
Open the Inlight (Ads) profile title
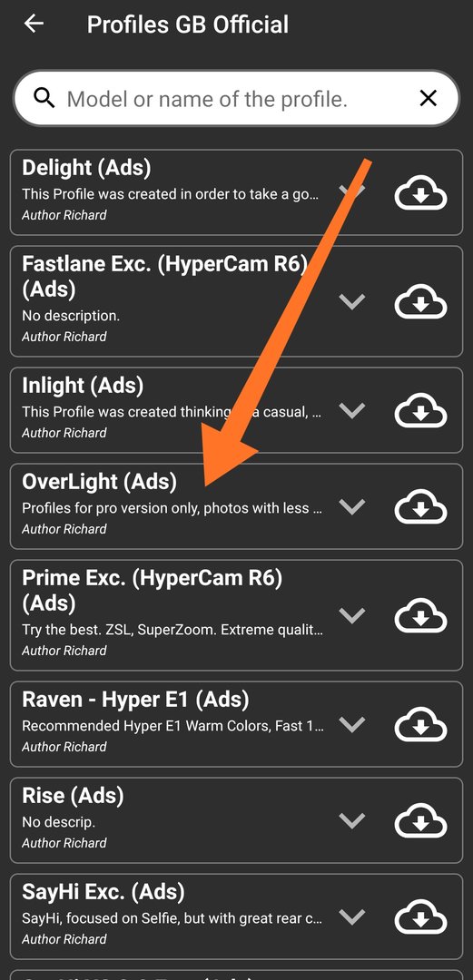click(83, 386)
